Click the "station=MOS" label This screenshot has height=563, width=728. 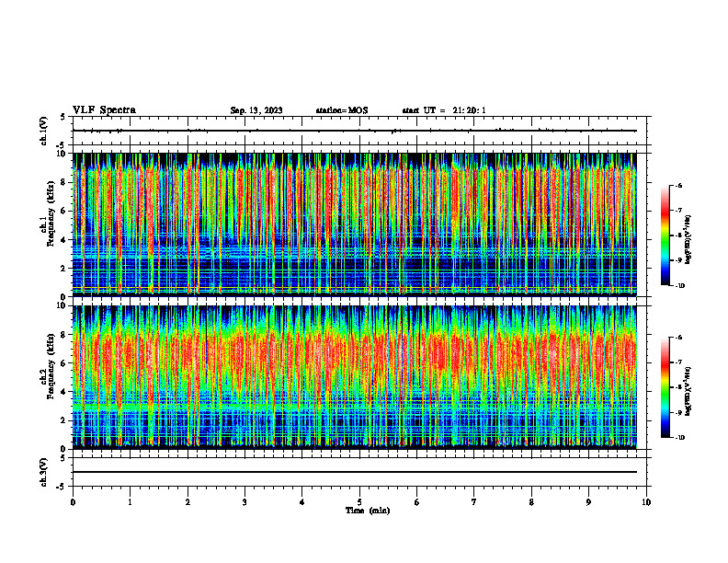(342, 110)
